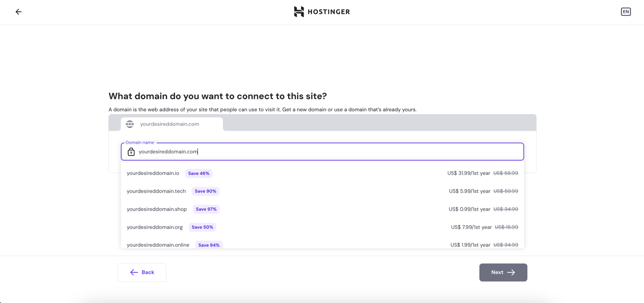Pick the yourdesireddomain.online domain
The image size is (644, 303).
click(x=158, y=245)
